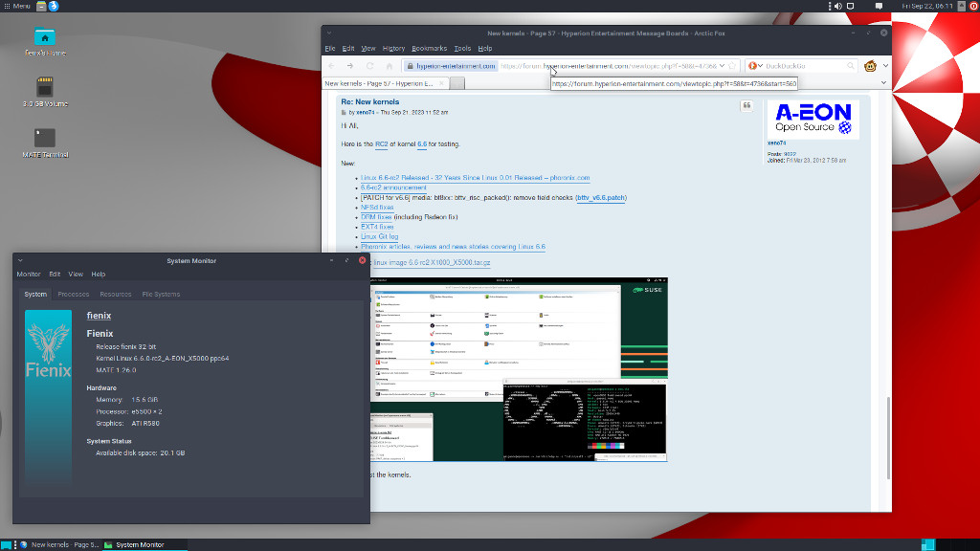Open the bttv_v6.6.patch link

601,197
